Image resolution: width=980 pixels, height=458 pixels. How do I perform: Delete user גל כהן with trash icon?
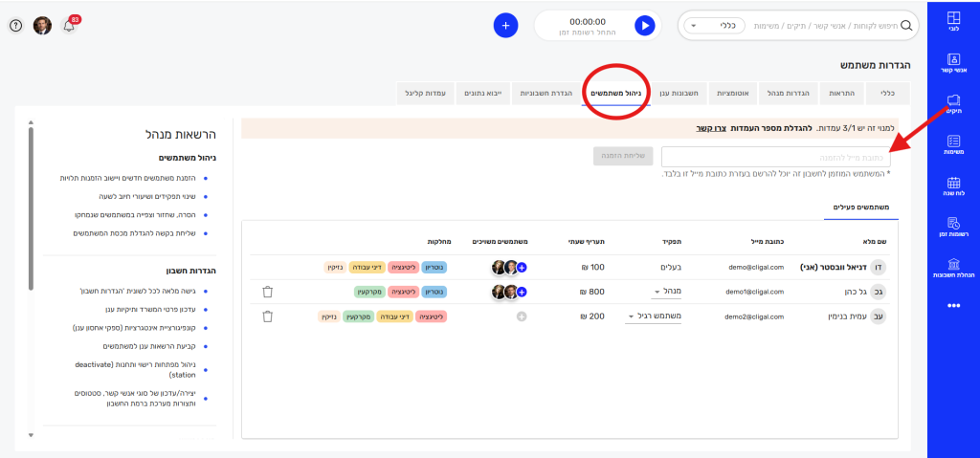pos(268,292)
